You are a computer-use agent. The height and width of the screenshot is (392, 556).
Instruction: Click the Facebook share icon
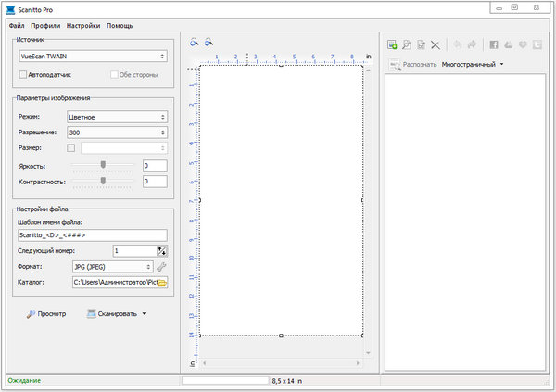coord(494,44)
